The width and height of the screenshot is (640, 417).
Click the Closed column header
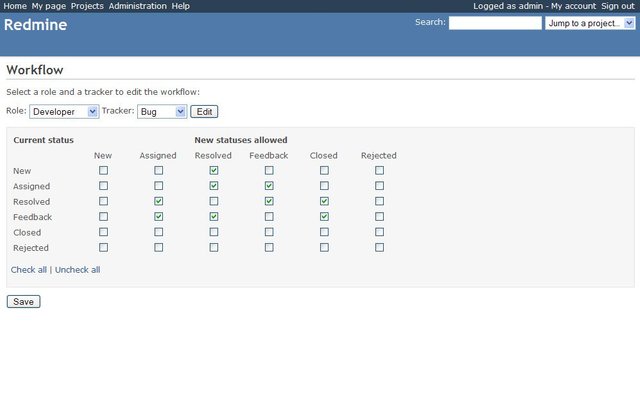[324, 155]
